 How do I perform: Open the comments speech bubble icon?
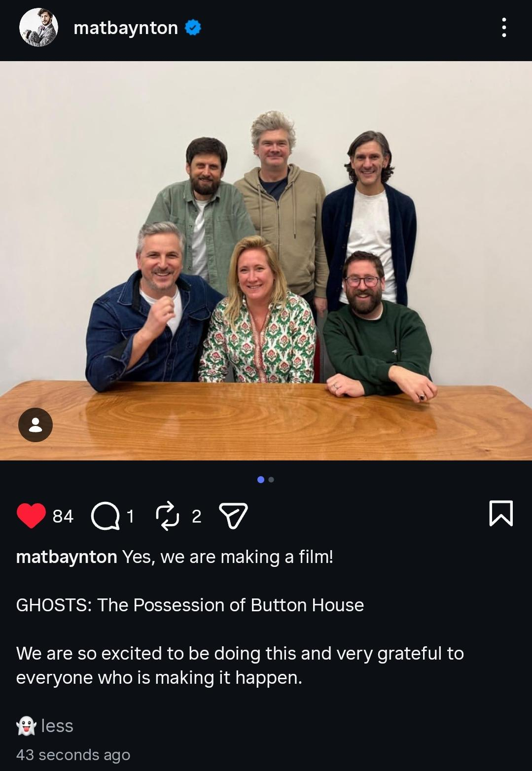105,516
